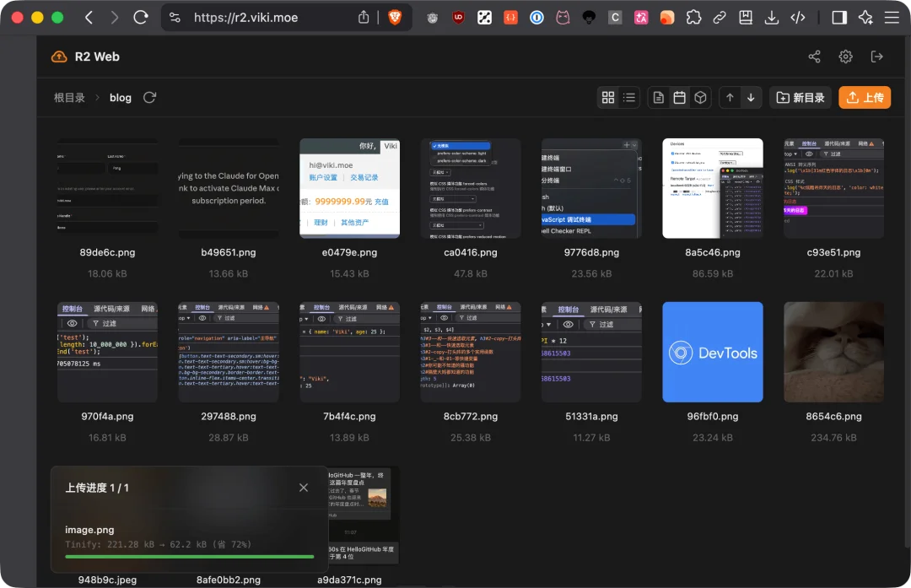The height and width of the screenshot is (588, 911).
Task: Select the blog breadcrumb item
Action: [x=121, y=98]
